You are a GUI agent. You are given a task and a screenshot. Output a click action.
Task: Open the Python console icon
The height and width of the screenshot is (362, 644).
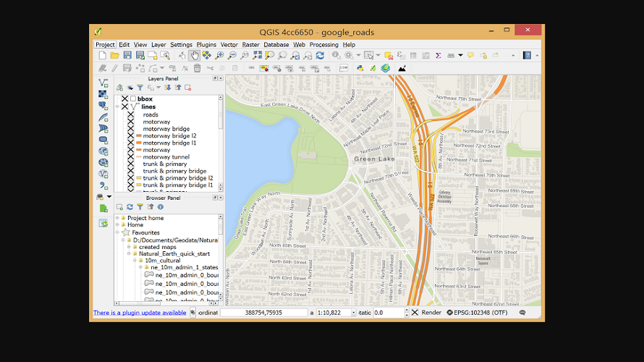click(x=360, y=68)
